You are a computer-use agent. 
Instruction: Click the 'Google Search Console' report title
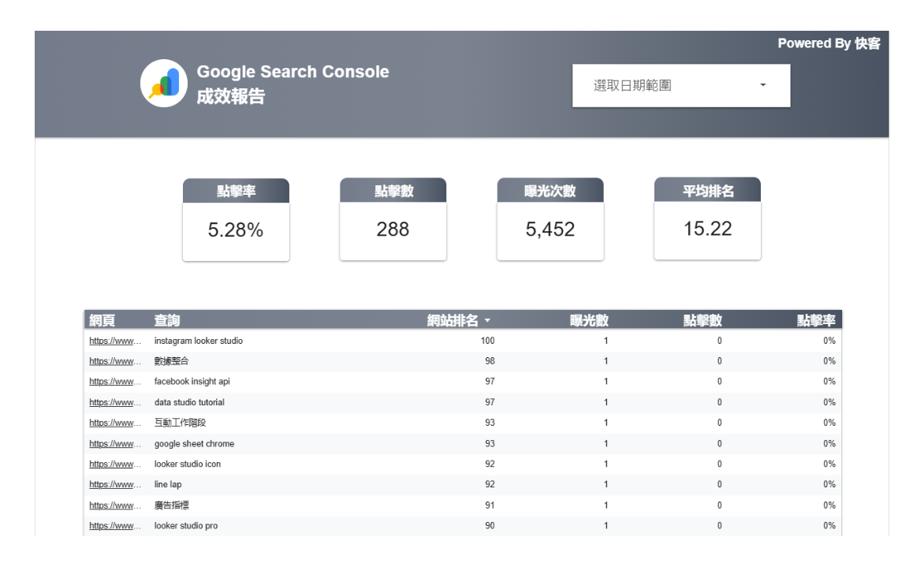[292, 72]
